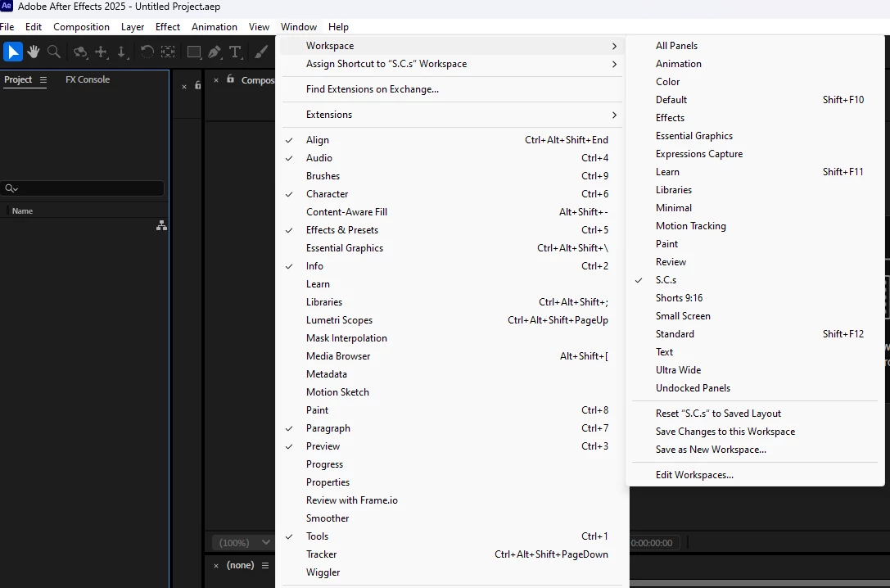Select the Rectangle shape tool
This screenshot has height=588, width=890.
(194, 52)
